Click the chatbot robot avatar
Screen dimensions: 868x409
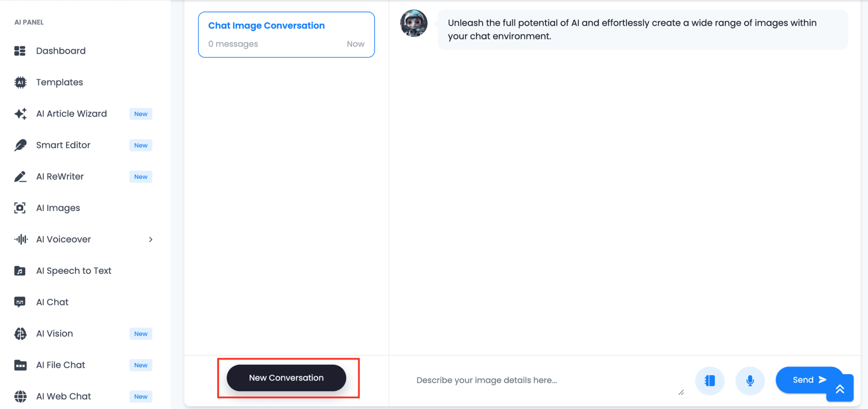414,24
